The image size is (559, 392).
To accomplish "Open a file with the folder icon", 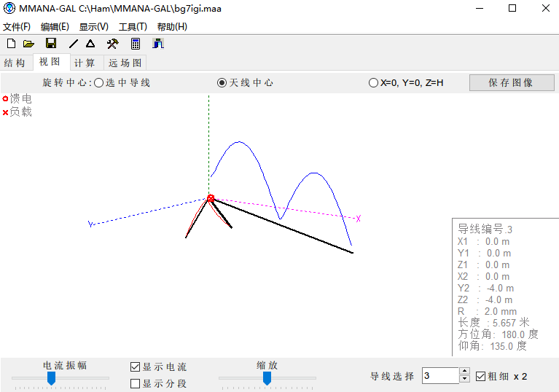I will [28, 44].
